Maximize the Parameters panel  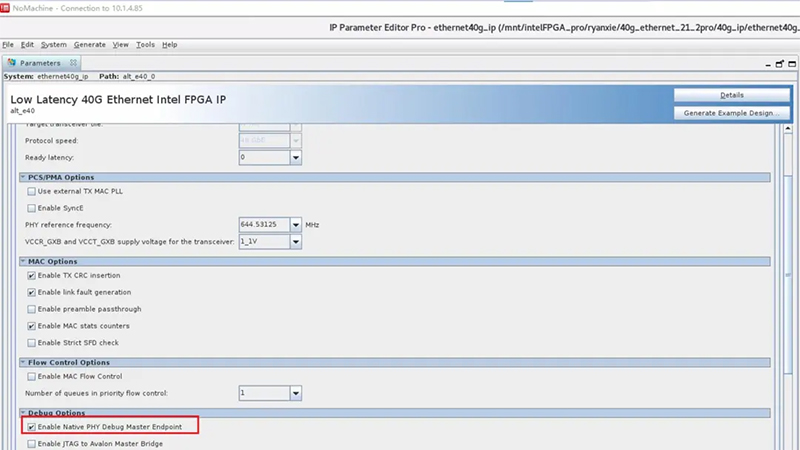[x=792, y=64]
